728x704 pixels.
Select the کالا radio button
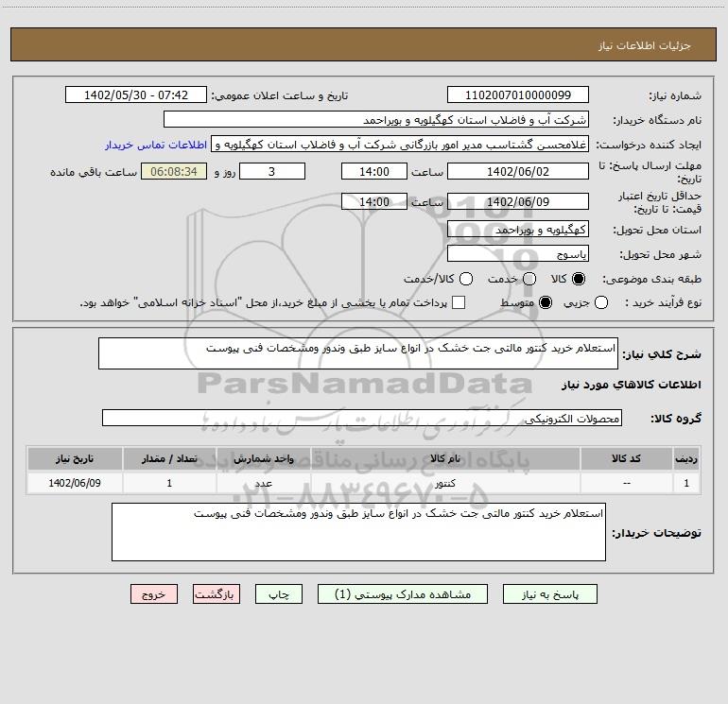pos(579,279)
